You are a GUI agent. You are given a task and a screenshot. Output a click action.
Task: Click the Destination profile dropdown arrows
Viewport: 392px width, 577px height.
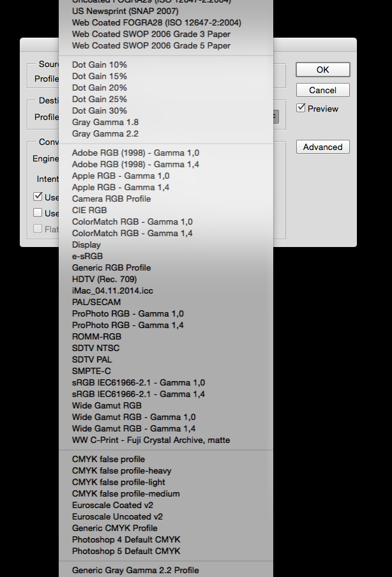coord(276,116)
